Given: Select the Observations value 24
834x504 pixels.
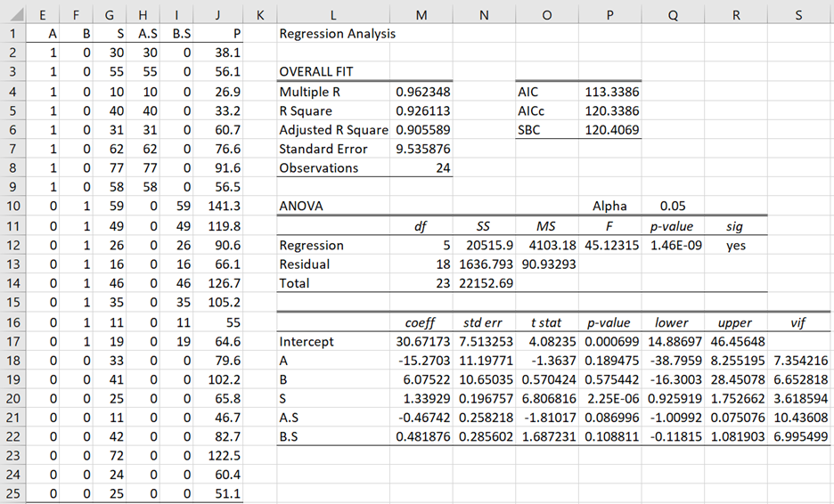Looking at the screenshot, I should (421, 168).
